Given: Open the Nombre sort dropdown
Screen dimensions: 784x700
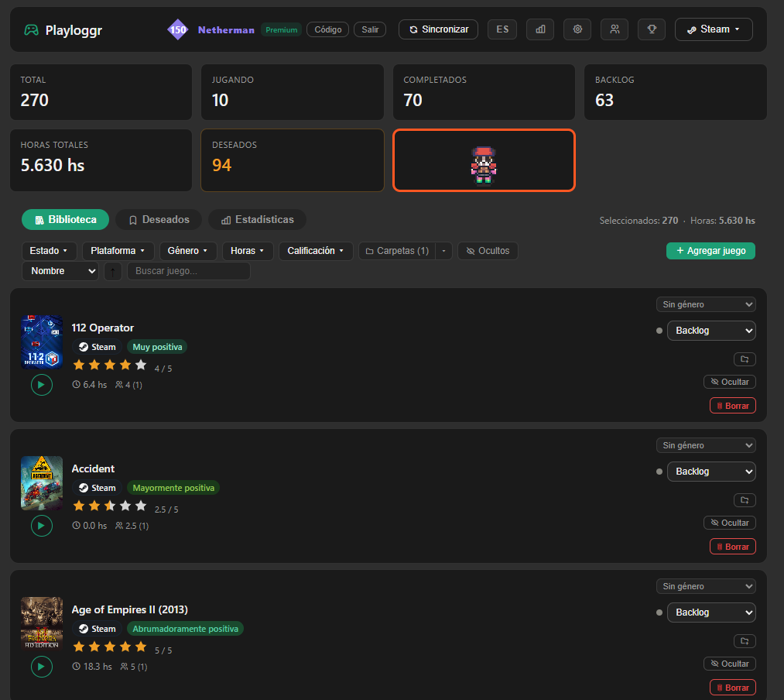Looking at the screenshot, I should (60, 271).
